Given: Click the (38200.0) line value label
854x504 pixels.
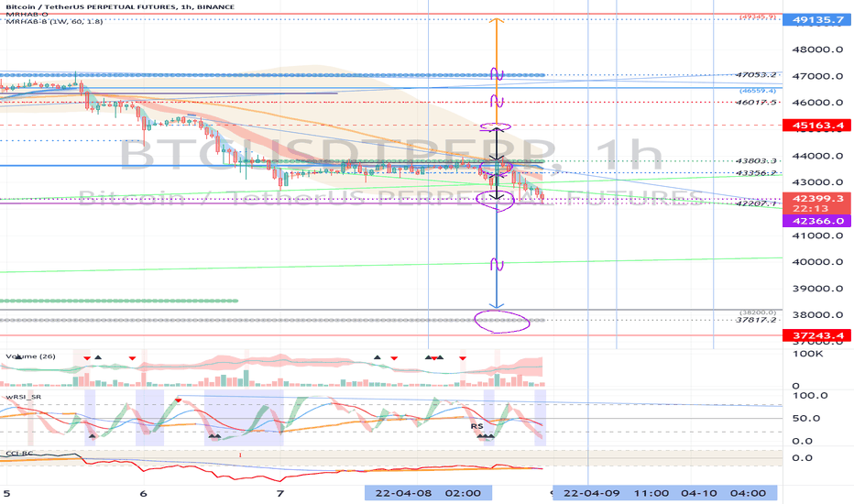Looking at the screenshot, I should (x=758, y=312).
